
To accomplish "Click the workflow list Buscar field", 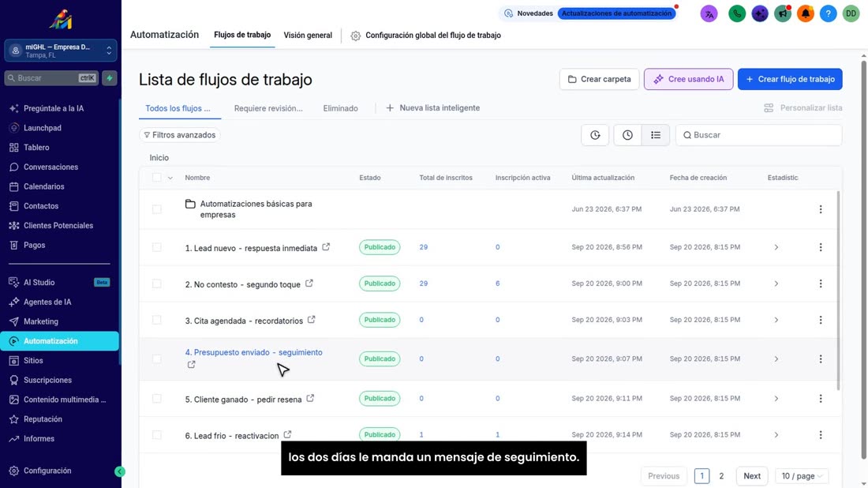I will pos(758,135).
